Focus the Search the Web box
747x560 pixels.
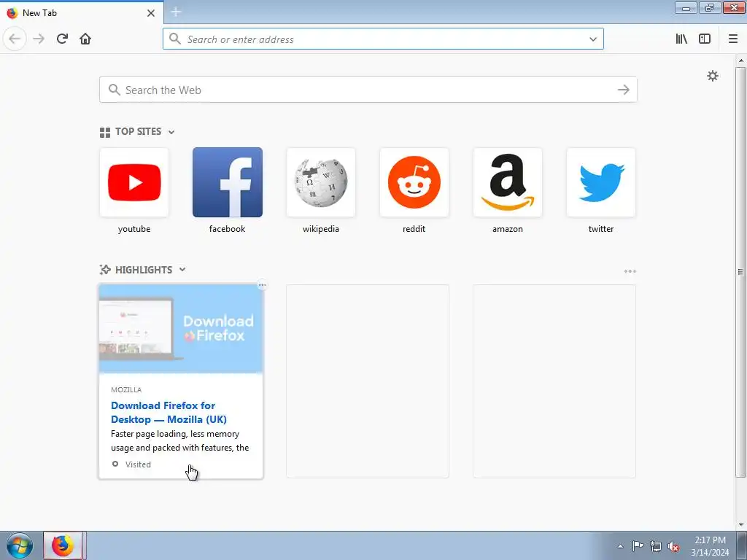coord(368,90)
